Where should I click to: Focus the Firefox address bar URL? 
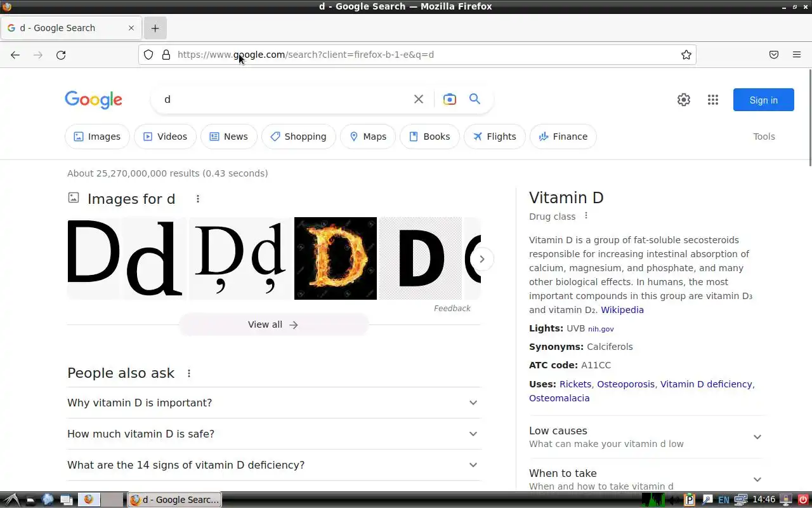click(x=419, y=55)
